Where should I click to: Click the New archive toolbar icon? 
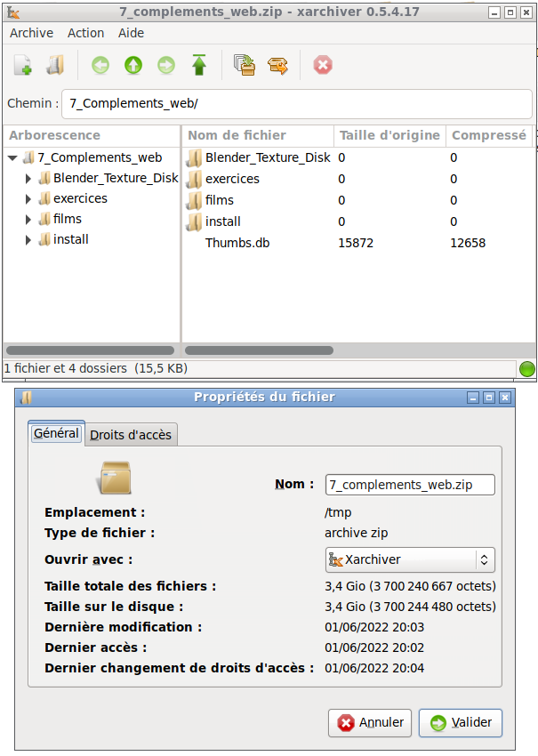pos(22,65)
